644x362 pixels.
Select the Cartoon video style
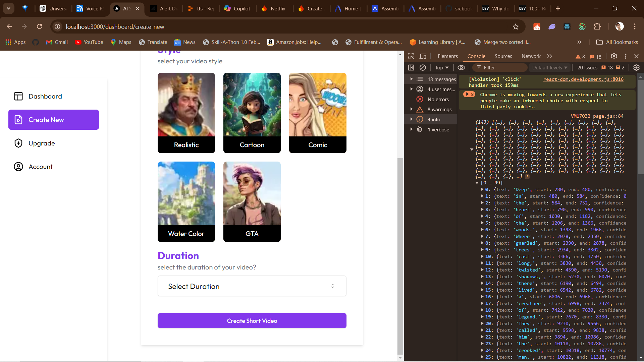point(252,113)
